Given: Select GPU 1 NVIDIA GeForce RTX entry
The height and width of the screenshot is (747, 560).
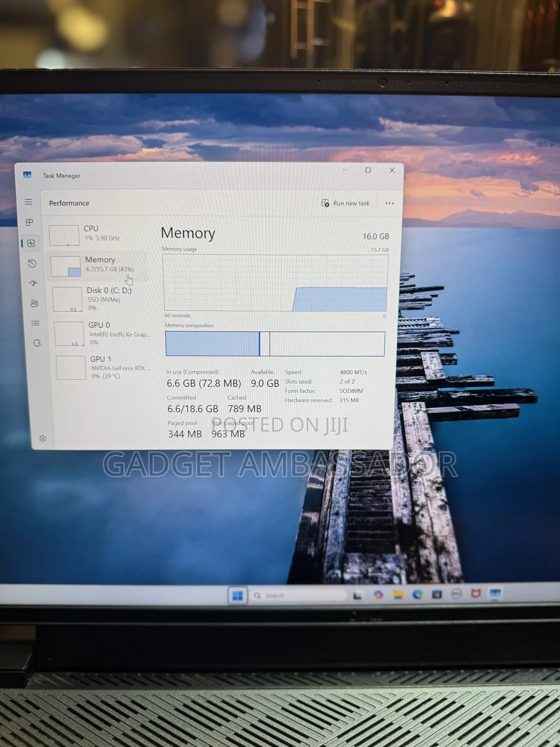Looking at the screenshot, I should 104,367.
